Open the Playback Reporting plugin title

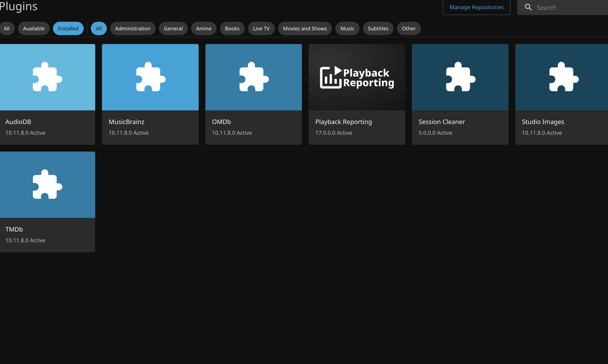pyautogui.click(x=343, y=122)
